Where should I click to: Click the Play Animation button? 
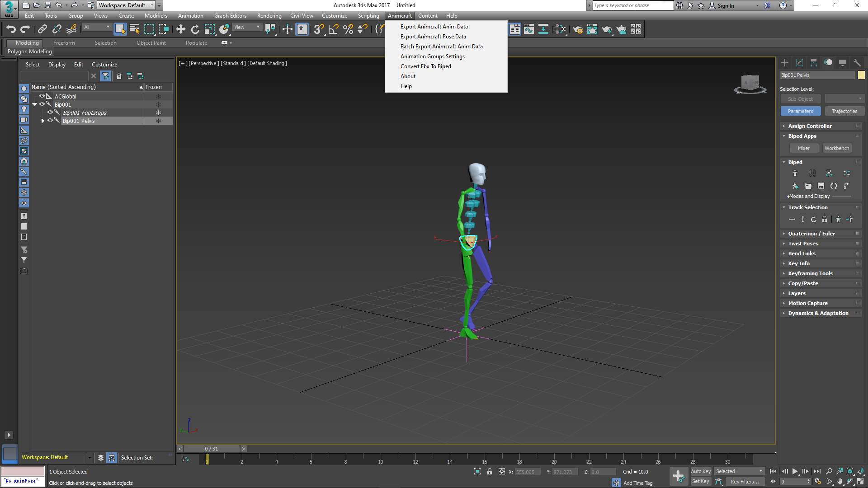(795, 471)
